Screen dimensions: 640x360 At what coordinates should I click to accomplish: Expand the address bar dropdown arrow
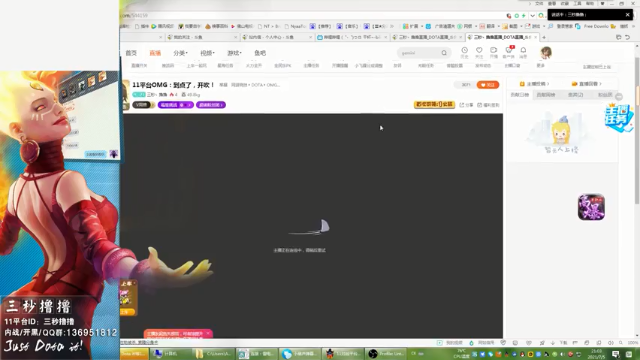pyautogui.click(x=532, y=16)
